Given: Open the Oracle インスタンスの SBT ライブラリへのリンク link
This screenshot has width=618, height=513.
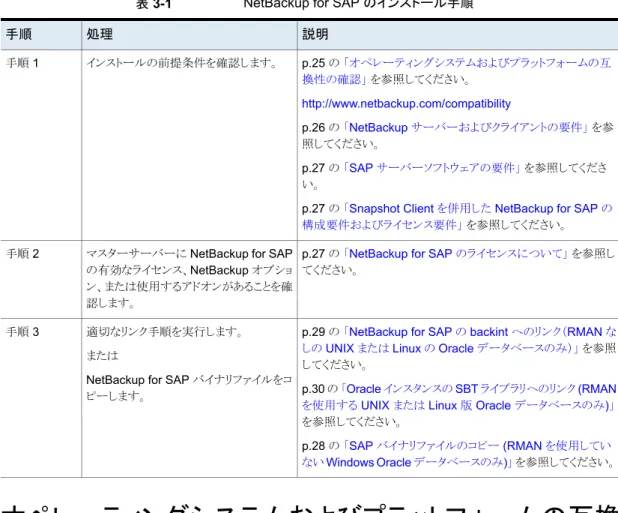Looking at the screenshot, I should pyautogui.click(x=459, y=397).
